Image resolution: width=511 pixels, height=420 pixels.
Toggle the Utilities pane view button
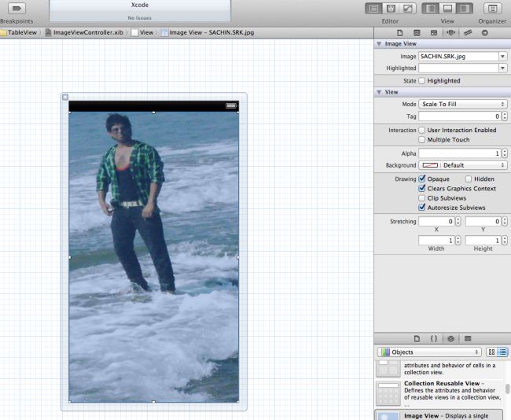point(465,9)
